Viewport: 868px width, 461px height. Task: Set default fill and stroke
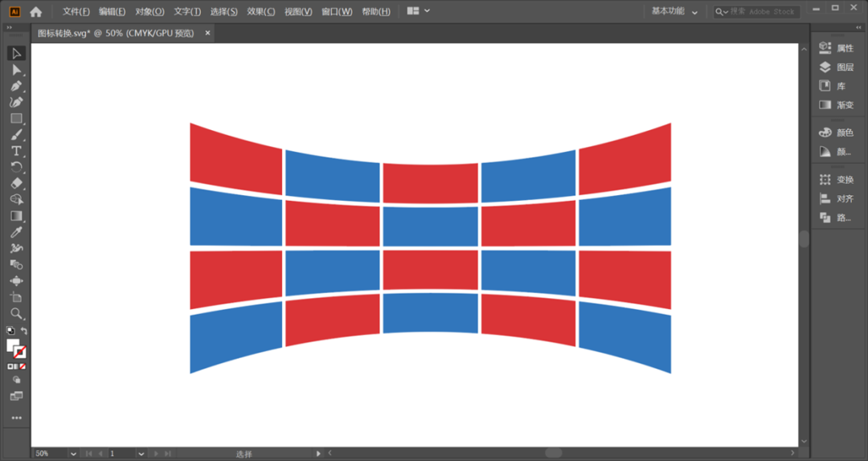[x=10, y=331]
